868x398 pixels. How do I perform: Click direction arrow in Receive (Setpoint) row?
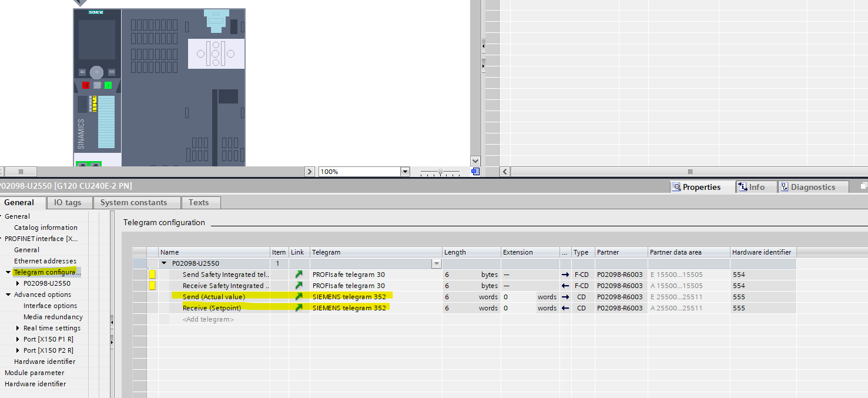coord(565,308)
